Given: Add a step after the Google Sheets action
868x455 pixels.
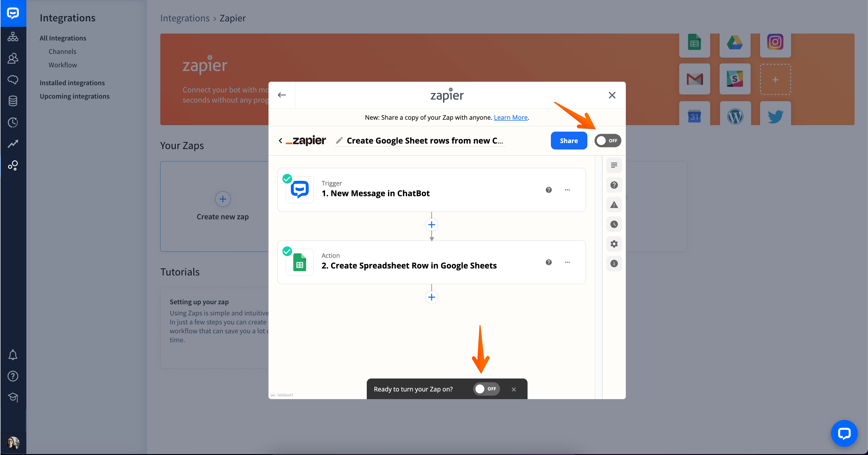Looking at the screenshot, I should click(431, 297).
